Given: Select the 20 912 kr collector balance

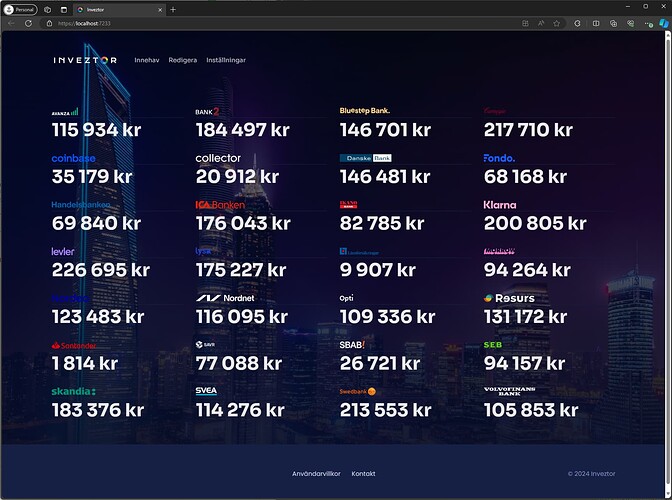Looking at the screenshot, I should [237, 177].
